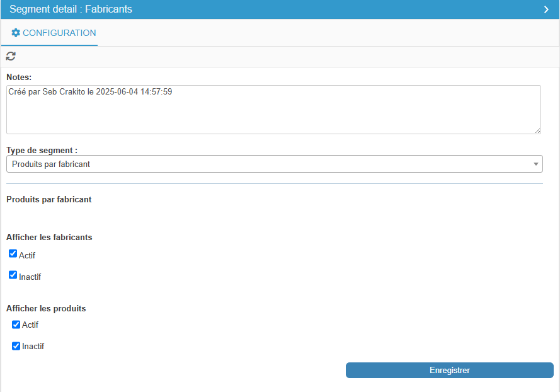
Task: Collapse the Segment detail panel with the chevron
Action: [x=546, y=9]
